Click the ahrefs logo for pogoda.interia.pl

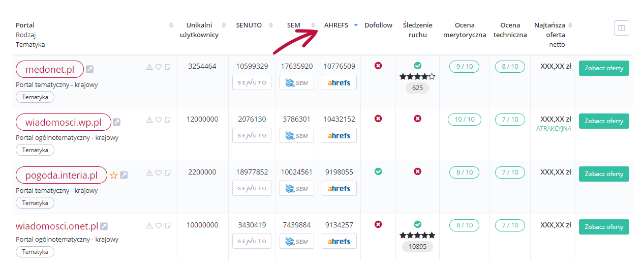coord(339,188)
